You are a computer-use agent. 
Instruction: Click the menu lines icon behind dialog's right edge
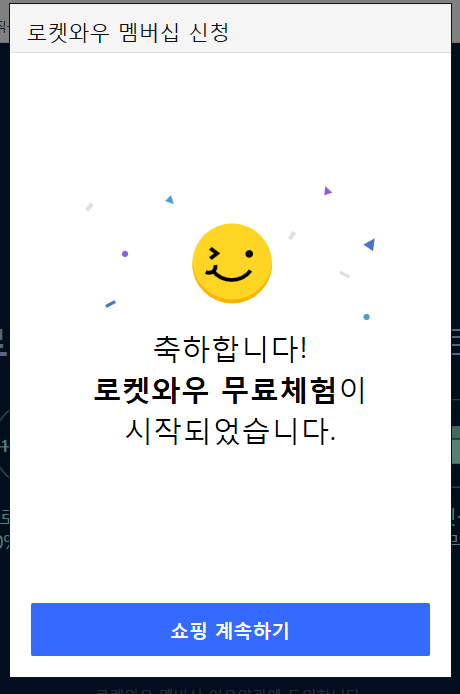[456, 342]
